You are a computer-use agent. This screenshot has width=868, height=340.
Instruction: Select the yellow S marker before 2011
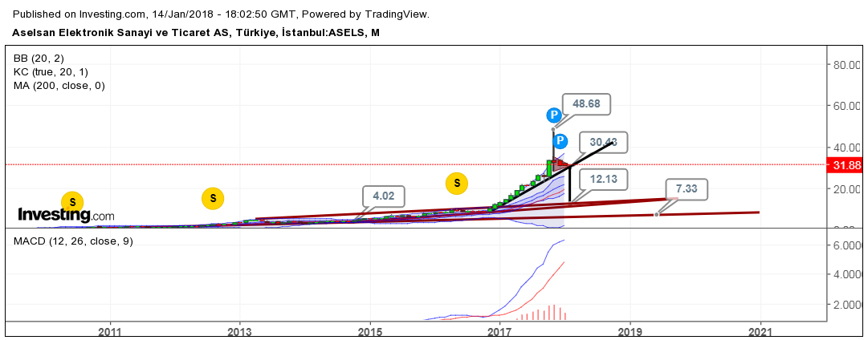pyautogui.click(x=72, y=202)
